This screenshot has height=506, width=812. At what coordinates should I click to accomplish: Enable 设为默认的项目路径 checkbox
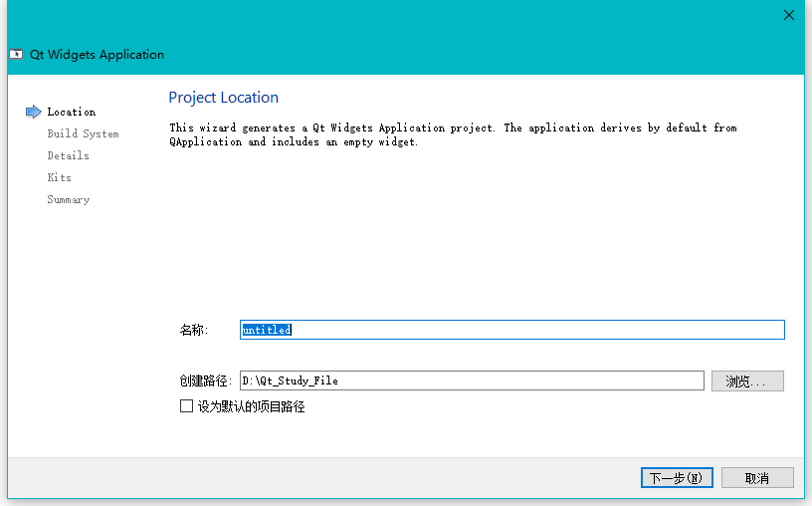pyautogui.click(x=186, y=406)
